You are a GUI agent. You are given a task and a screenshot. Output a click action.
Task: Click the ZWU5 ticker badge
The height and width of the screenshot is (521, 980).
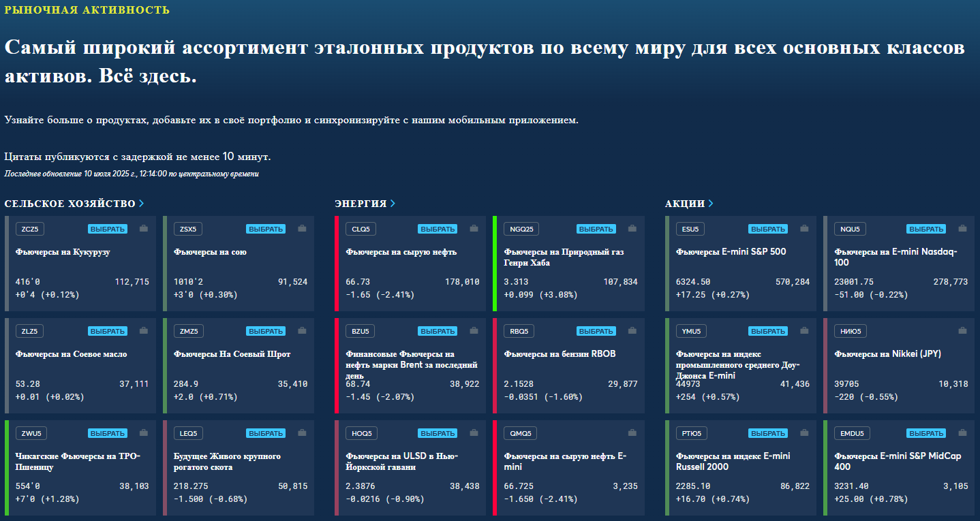click(x=31, y=433)
